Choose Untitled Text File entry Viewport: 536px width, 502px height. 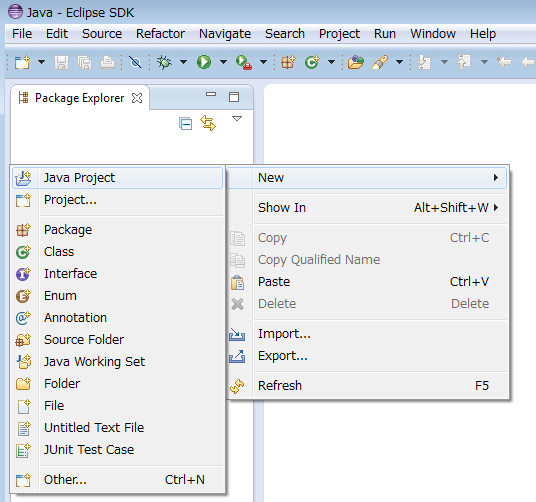point(118,428)
